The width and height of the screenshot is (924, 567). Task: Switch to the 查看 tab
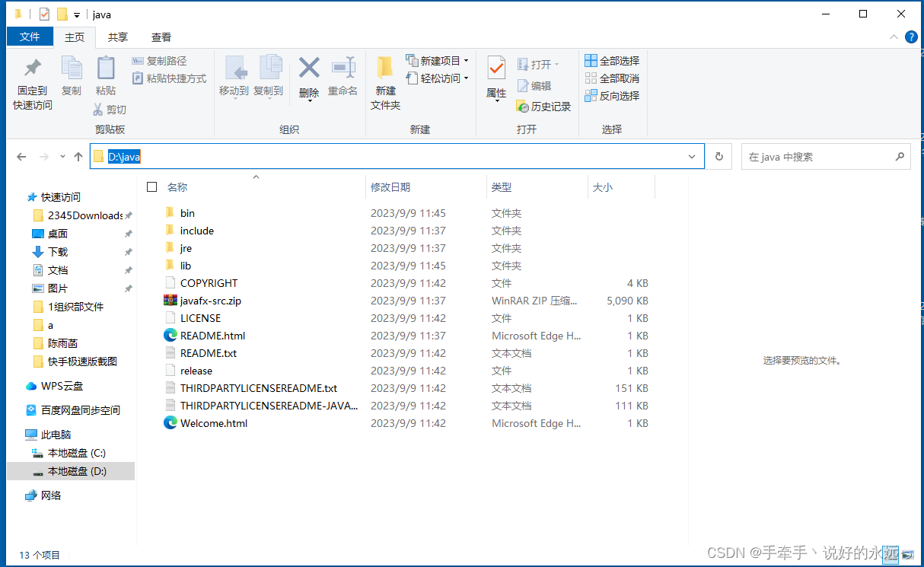pyautogui.click(x=161, y=36)
